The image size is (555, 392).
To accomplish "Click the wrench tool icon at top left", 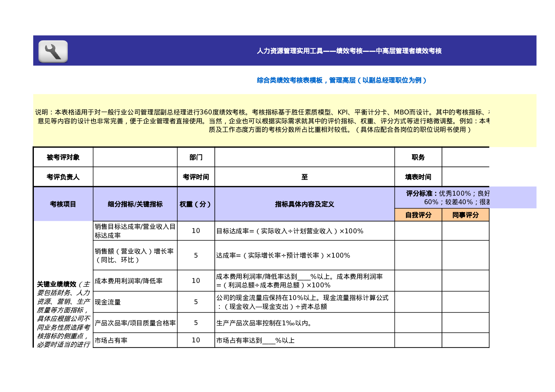I will click(x=53, y=51).
